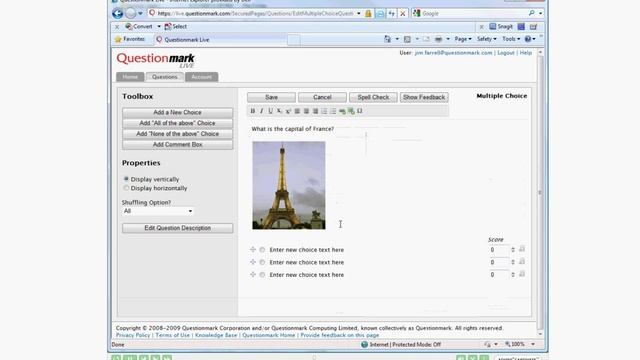Screen dimensions: 640x360
Task: Open a new browser tab
Action: click(x=293, y=40)
